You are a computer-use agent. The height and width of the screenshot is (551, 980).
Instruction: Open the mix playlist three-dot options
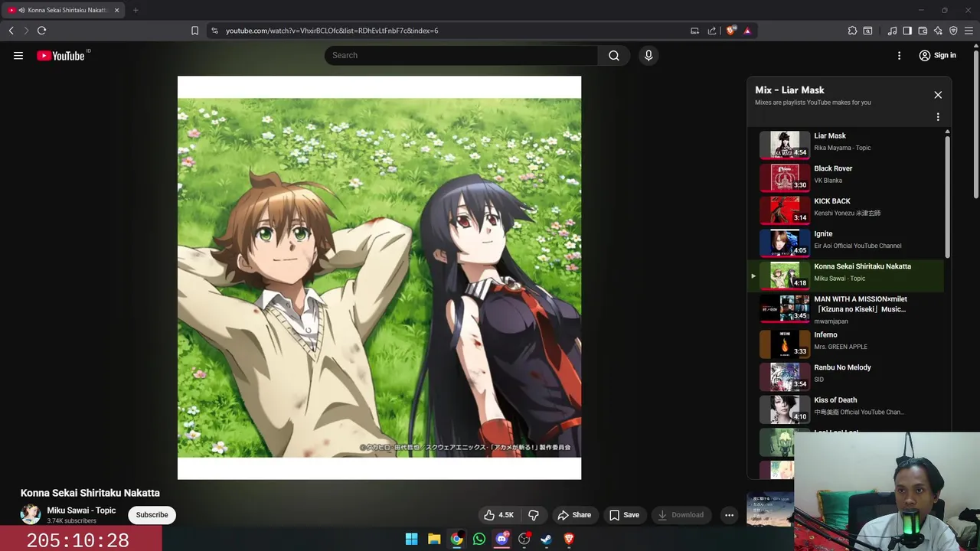pos(938,117)
